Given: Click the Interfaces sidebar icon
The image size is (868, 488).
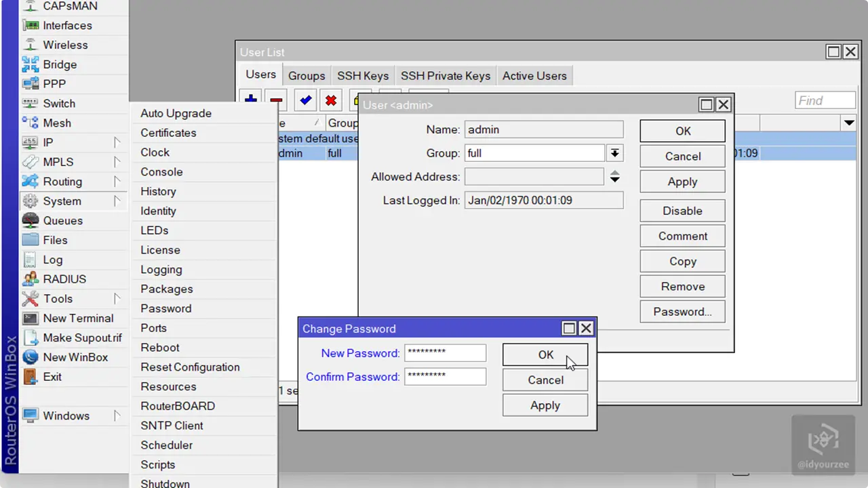Looking at the screenshot, I should pos(31,26).
